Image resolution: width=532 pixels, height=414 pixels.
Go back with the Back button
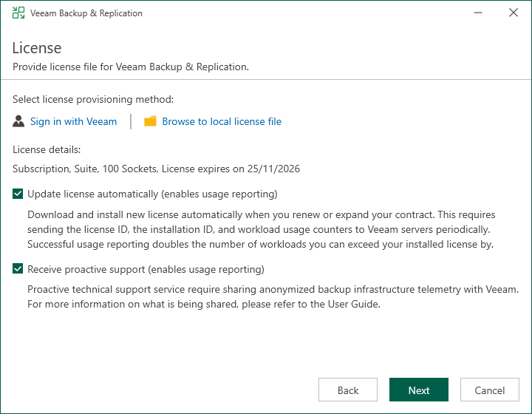348,390
